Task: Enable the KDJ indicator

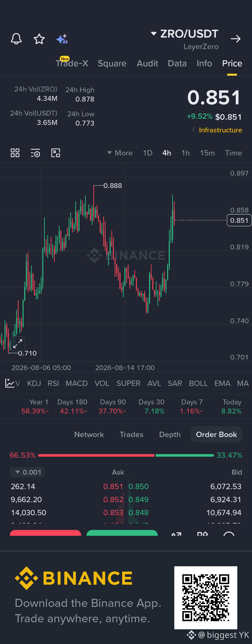Action: click(34, 383)
